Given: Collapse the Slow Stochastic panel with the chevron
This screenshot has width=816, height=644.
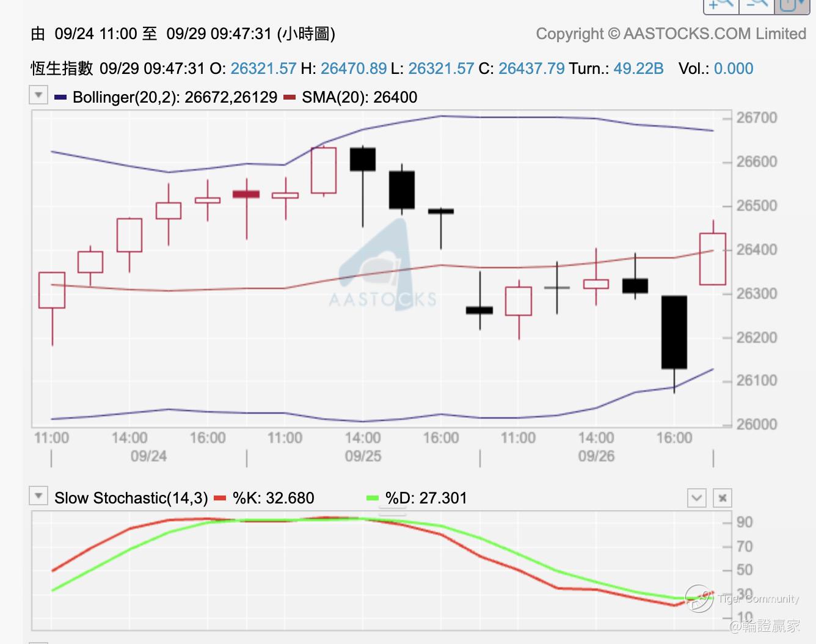Looking at the screenshot, I should click(x=697, y=498).
